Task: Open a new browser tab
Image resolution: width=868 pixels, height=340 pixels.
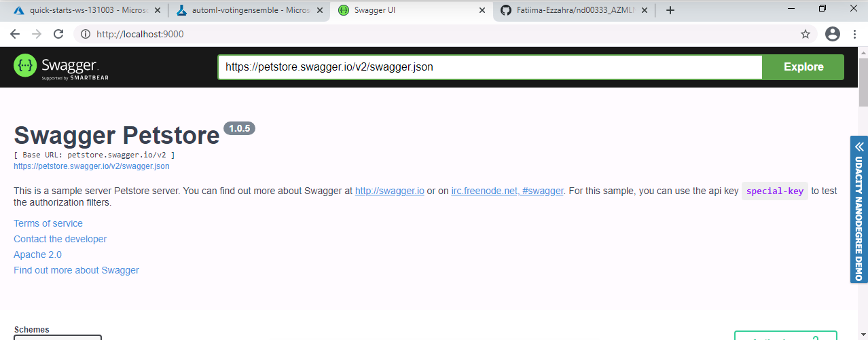Action: (670, 10)
